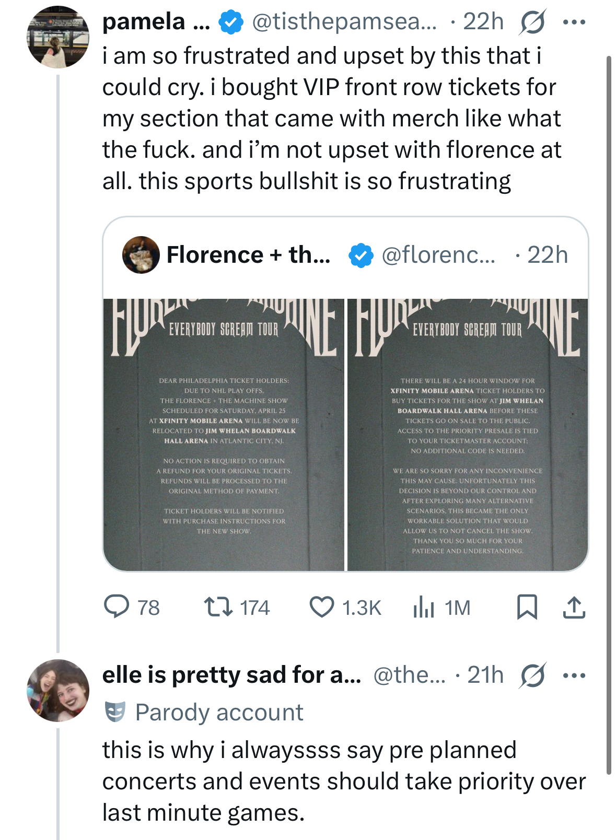616x840 pixels.
Task: Open the more options menu on pamela's tweet
Action: [574, 22]
